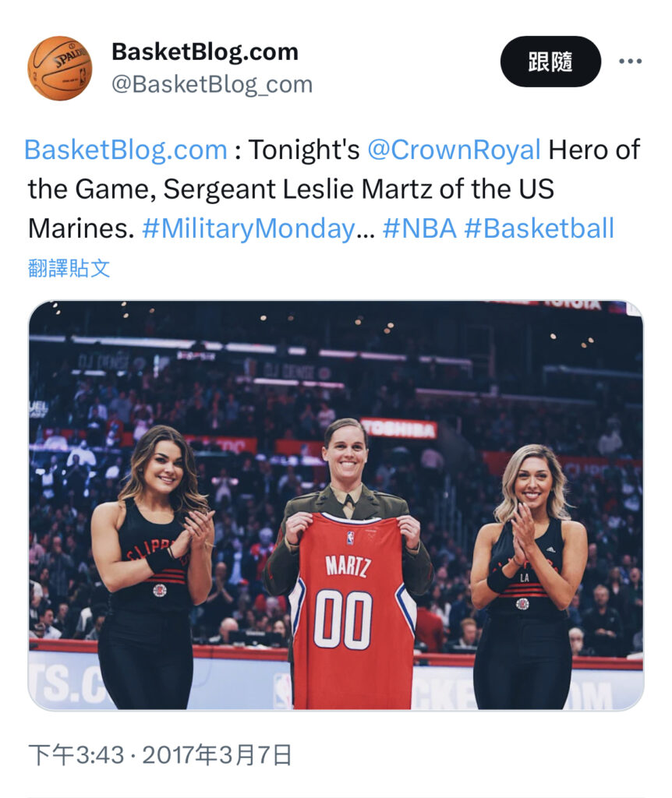The width and height of the screenshot is (672, 798).
Task: Open the BasketBlog.com display name profile
Action: pyautogui.click(x=205, y=52)
